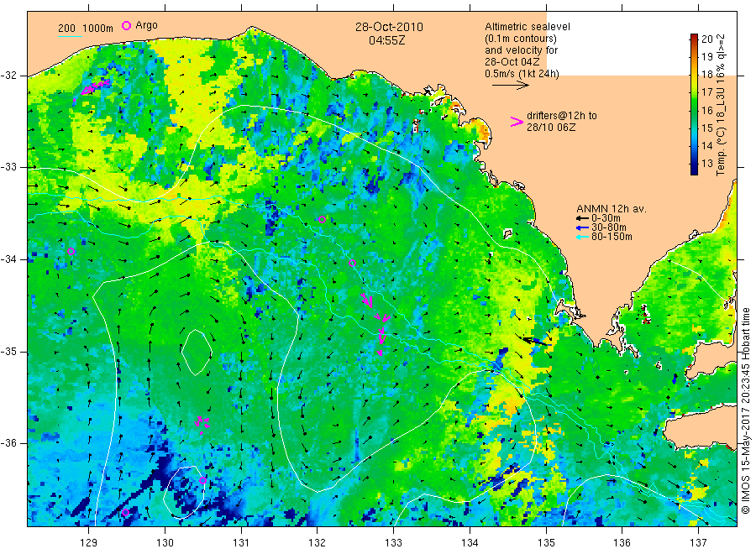The height and width of the screenshot is (554, 756).
Task: Click the 'Argo' legend label
Action: coord(146,25)
